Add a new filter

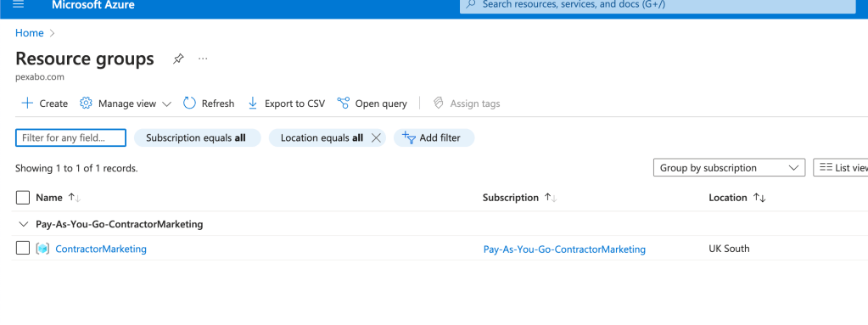click(x=434, y=137)
